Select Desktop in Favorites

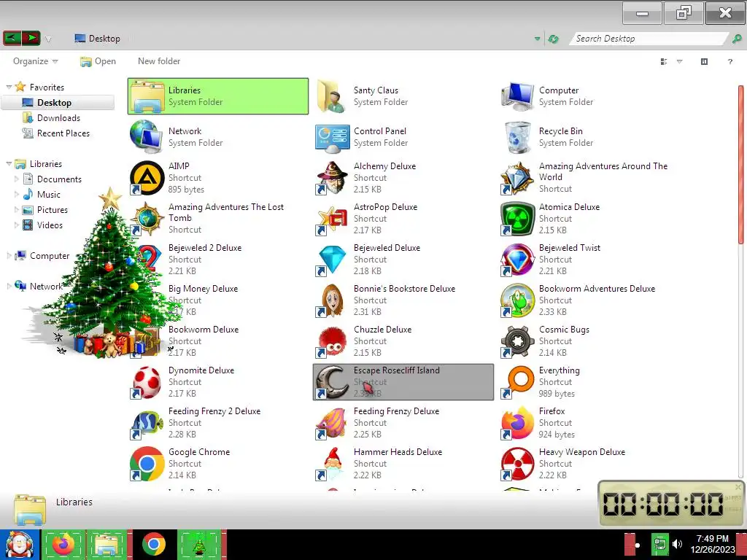pos(58,103)
